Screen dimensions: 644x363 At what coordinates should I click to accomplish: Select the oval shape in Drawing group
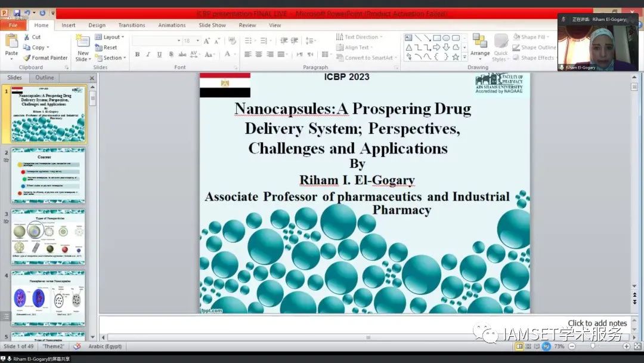(x=446, y=38)
